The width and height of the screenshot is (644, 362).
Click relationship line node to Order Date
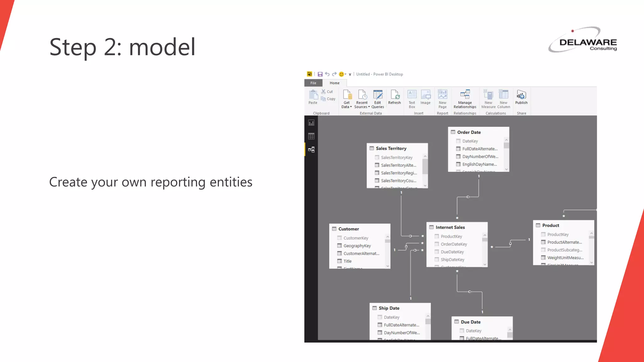(468, 197)
